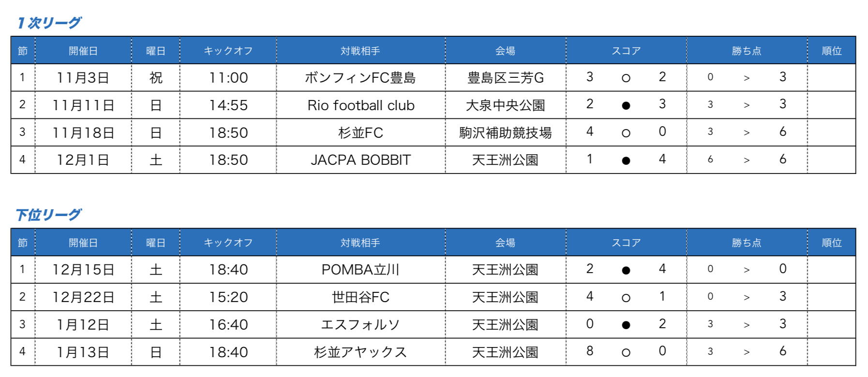Image resolution: width=868 pixels, height=377 pixels.
Task: Select the 世田谷FC opponent cell
Action: pyautogui.click(x=360, y=297)
